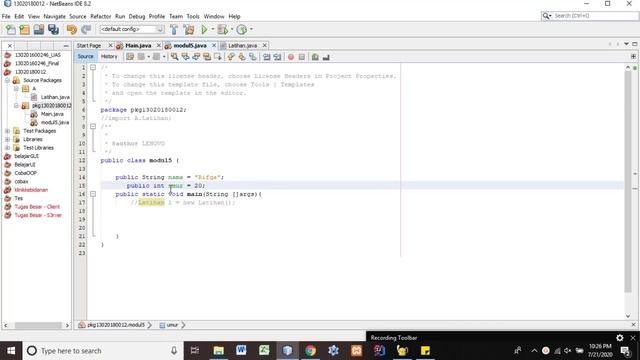This screenshot has width=640, height=360.
Task: Open Chrome from the Windows taskbar
Action: point(310,351)
